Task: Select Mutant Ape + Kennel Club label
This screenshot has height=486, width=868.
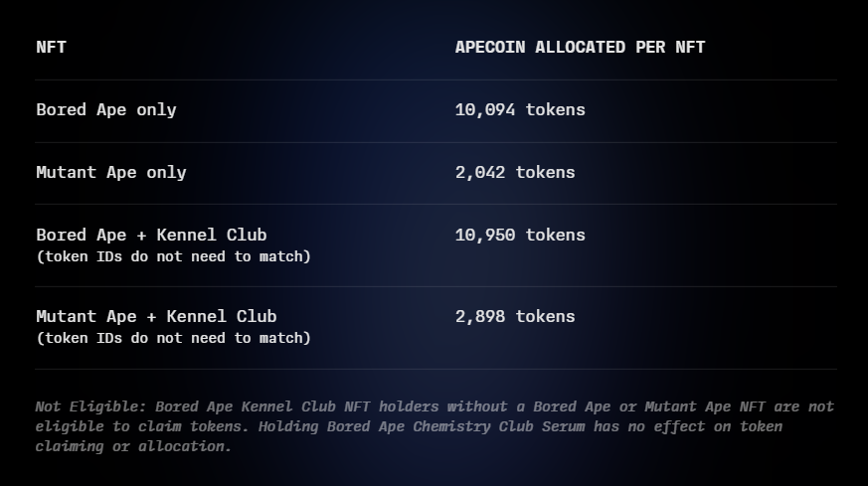Action: click(x=156, y=316)
